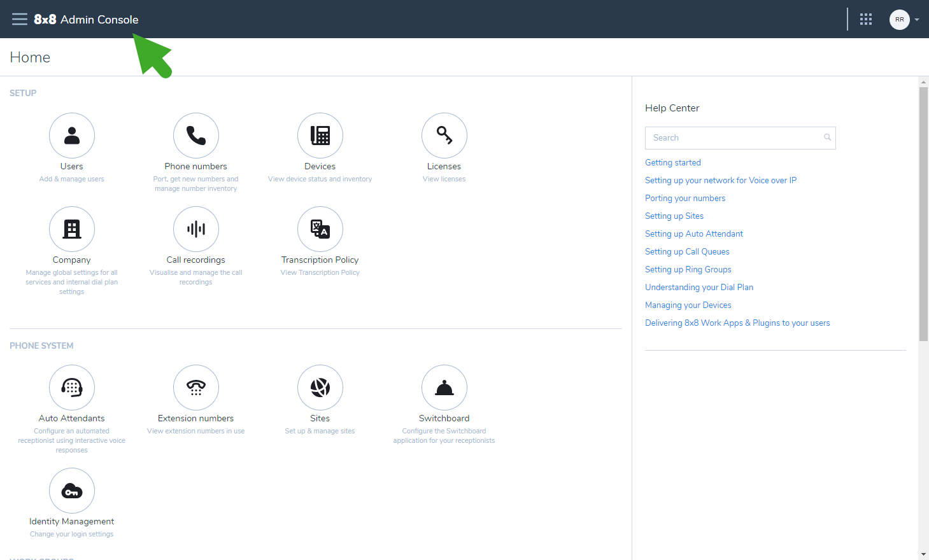
Task: Click the scrollbar down arrow
Action: [923, 554]
